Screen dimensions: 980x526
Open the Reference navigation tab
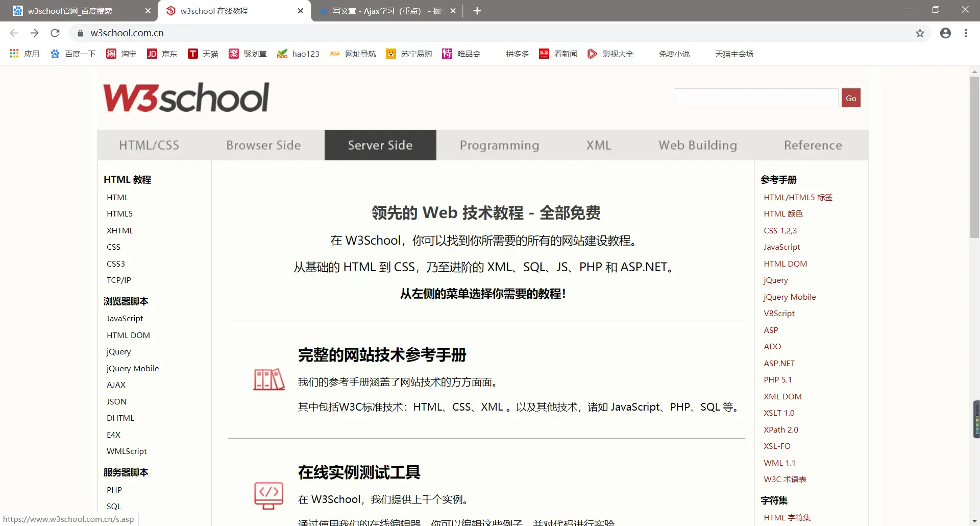(813, 145)
